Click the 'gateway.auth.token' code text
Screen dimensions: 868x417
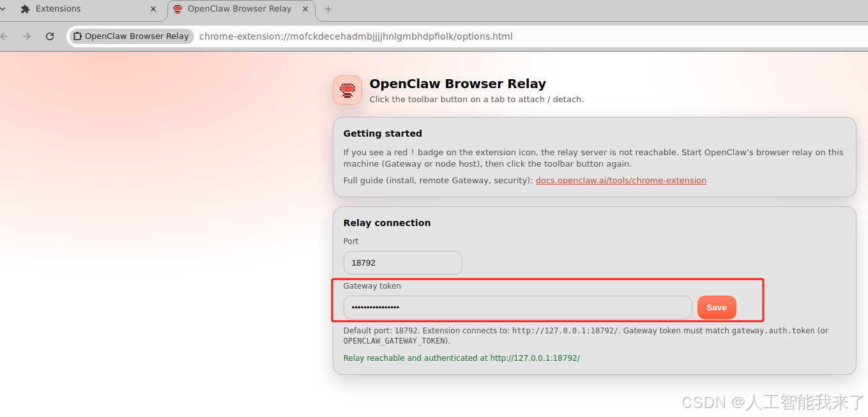pyautogui.click(x=773, y=331)
